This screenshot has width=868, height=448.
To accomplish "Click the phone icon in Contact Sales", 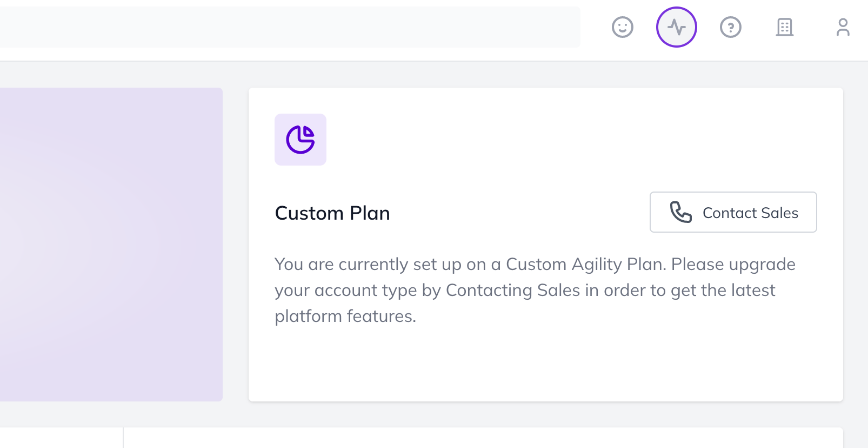I will [680, 212].
